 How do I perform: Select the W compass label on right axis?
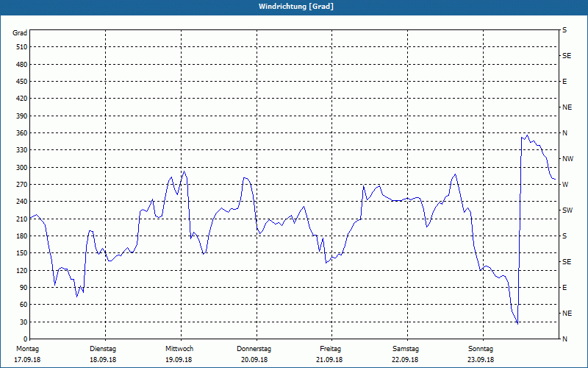tap(565, 185)
